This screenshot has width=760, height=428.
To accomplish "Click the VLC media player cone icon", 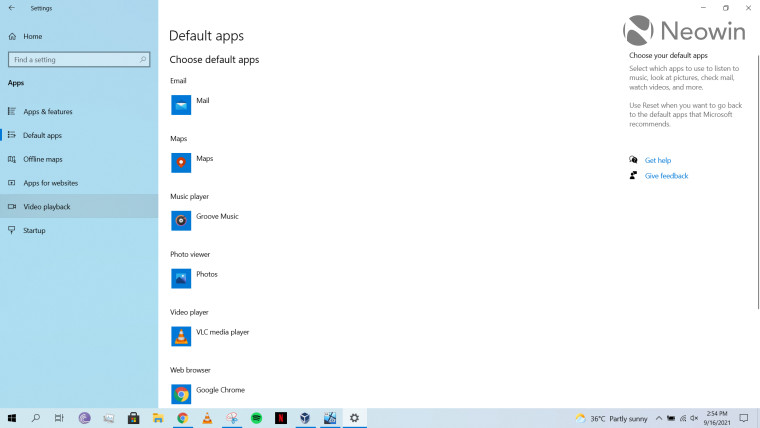I will (x=181, y=336).
